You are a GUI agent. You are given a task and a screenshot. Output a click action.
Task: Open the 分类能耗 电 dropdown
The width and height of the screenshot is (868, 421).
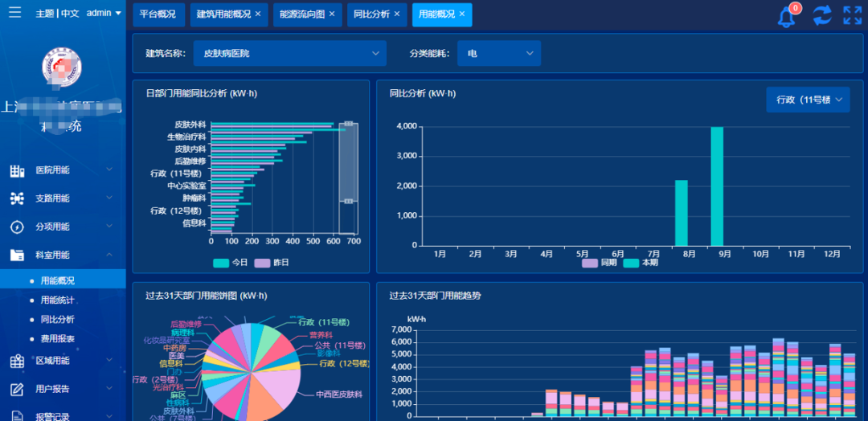(499, 54)
